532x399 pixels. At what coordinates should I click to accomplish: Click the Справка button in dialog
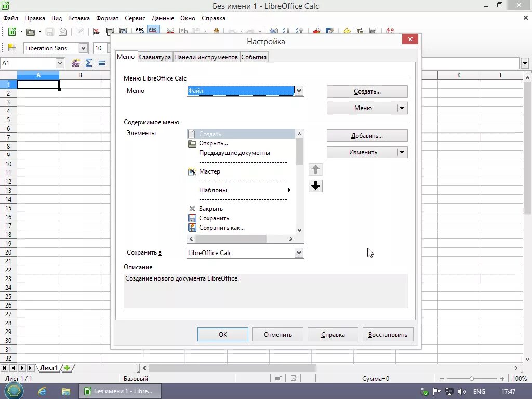coord(333,334)
